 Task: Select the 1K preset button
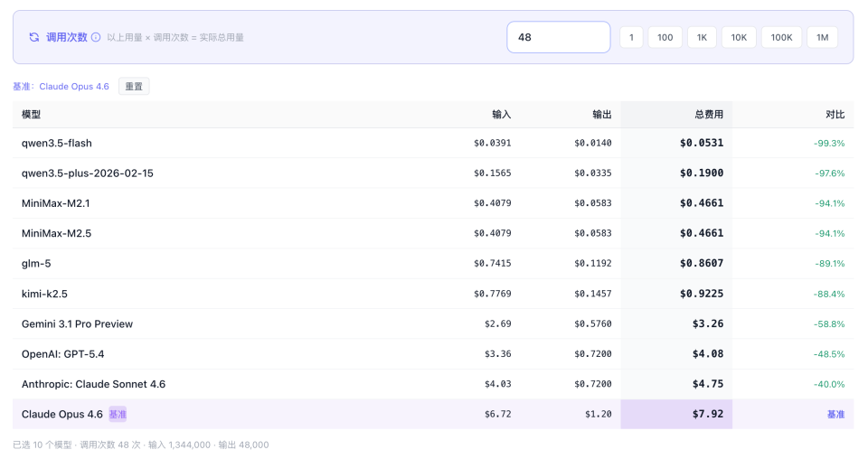(702, 37)
